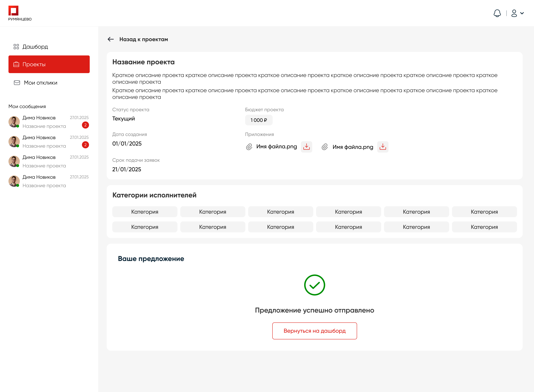Click the Мои отклики envelope icon
Image resolution: width=534 pixels, height=392 pixels.
click(17, 83)
